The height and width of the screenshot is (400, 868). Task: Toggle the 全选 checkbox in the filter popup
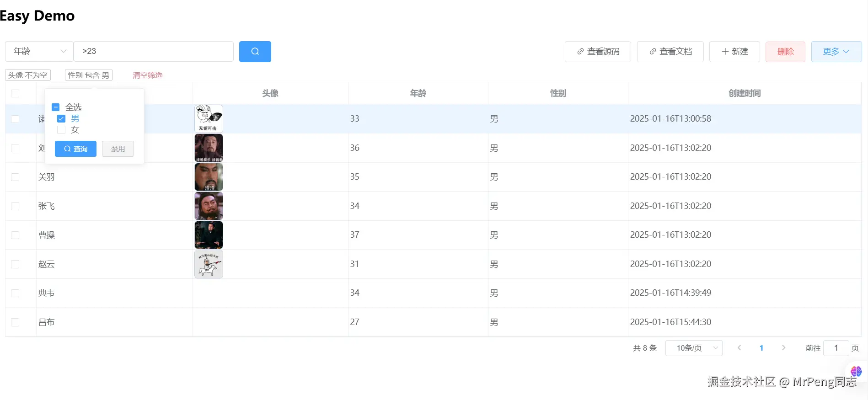[56, 107]
